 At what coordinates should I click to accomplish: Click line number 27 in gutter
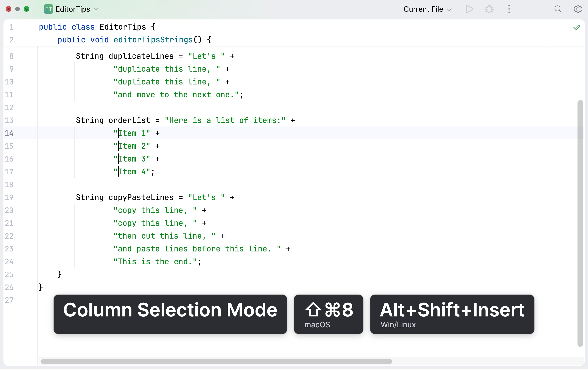click(x=9, y=300)
